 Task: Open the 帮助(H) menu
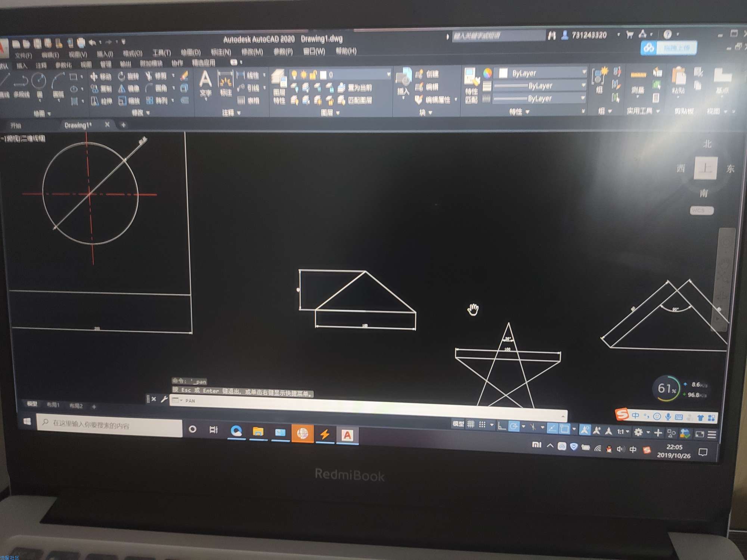346,51
